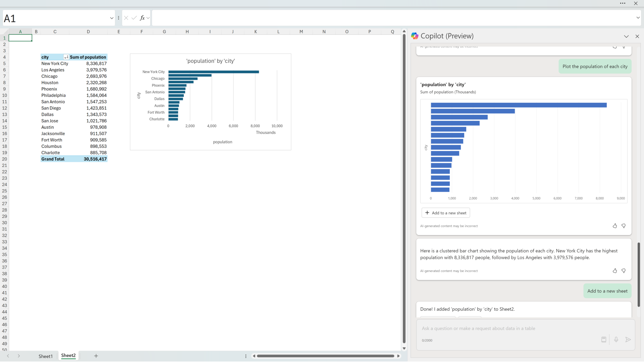Click the Add to a new sheet button
This screenshot has width=644, height=362.
(446, 213)
